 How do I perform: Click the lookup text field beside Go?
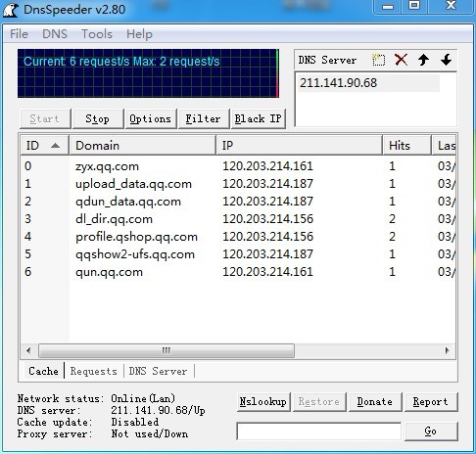click(x=318, y=431)
